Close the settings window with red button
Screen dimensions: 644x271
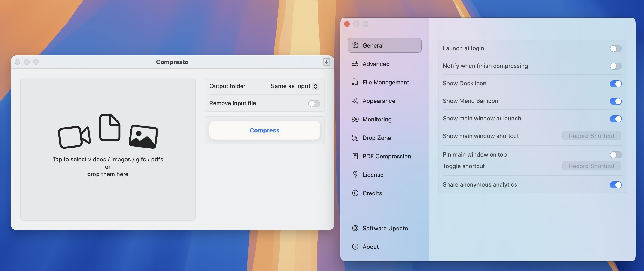(347, 24)
